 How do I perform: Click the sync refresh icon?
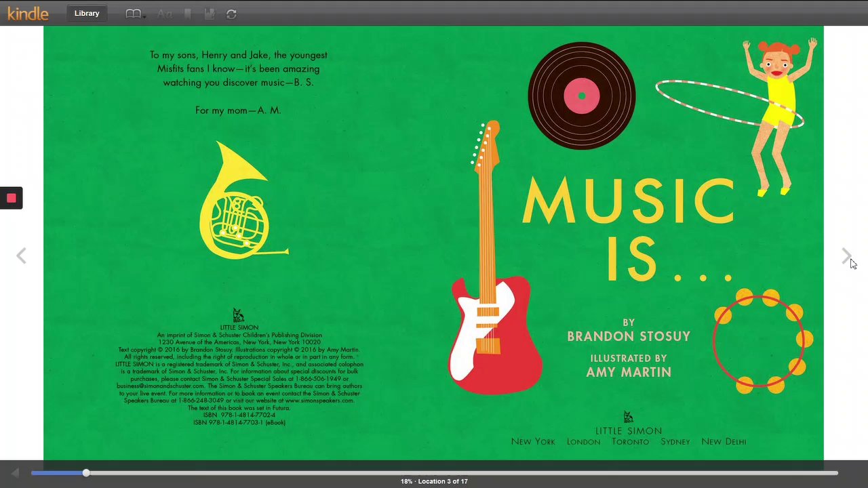(231, 14)
